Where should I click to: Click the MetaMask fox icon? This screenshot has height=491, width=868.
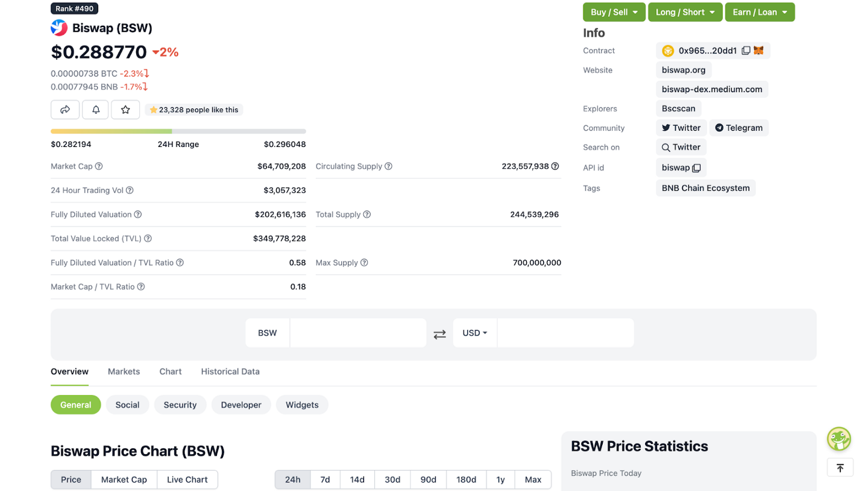759,51
